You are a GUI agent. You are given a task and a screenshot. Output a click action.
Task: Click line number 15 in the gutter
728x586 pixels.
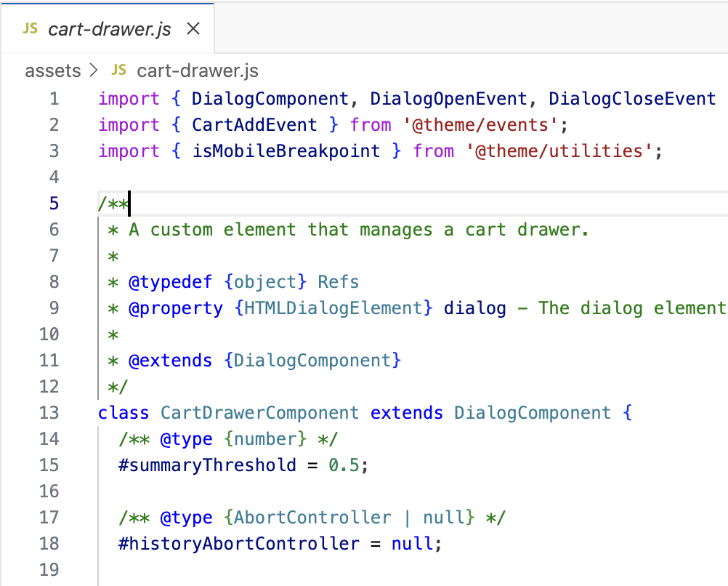(x=48, y=465)
